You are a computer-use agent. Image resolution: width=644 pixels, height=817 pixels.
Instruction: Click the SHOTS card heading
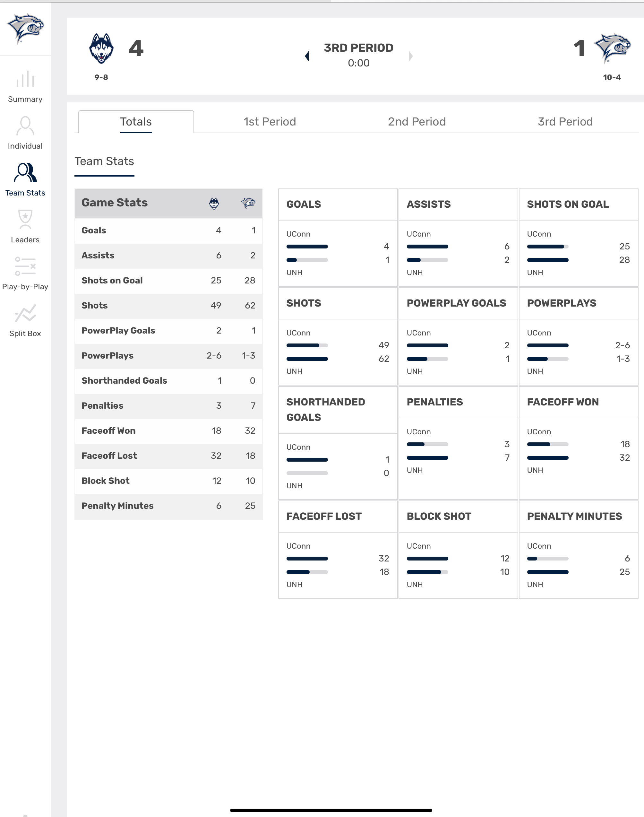point(304,303)
